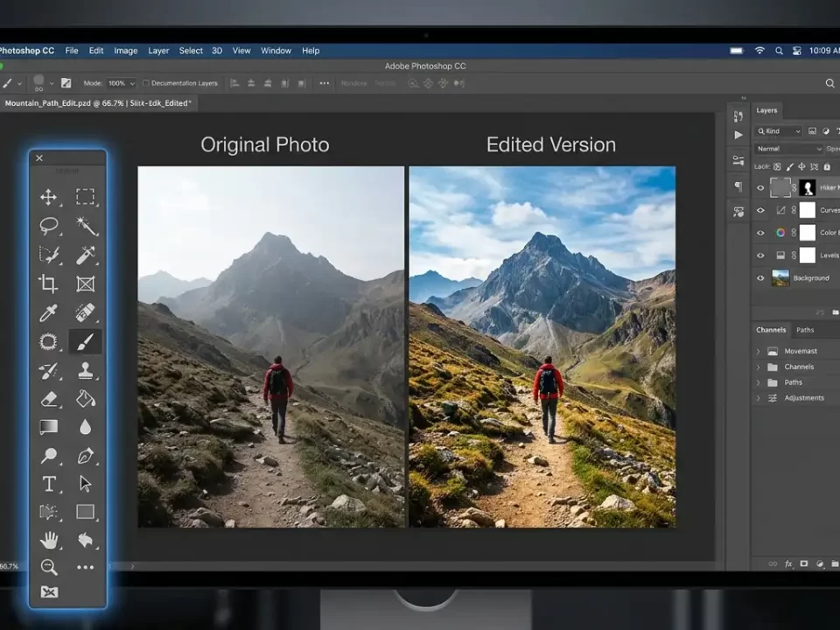The width and height of the screenshot is (840, 630).
Task: Click the options bar search magnifier
Action: [829, 83]
